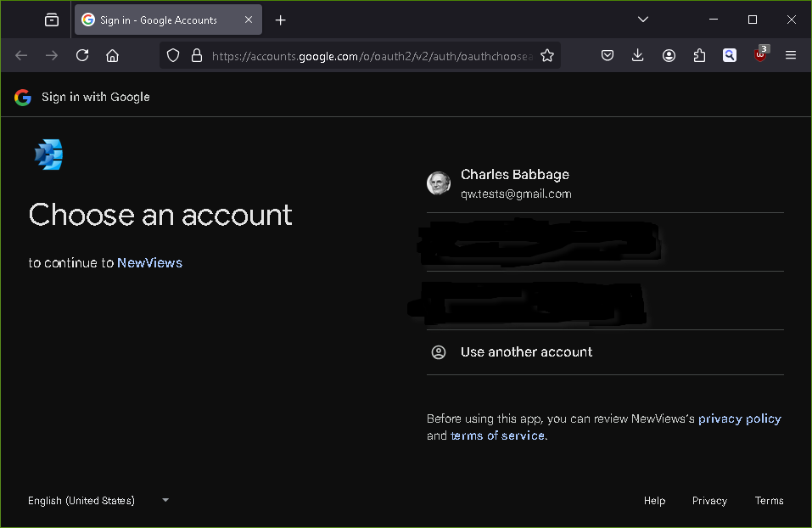This screenshot has height=528, width=812.
Task: Click the uBlock Origin extension icon
Action: click(x=760, y=55)
